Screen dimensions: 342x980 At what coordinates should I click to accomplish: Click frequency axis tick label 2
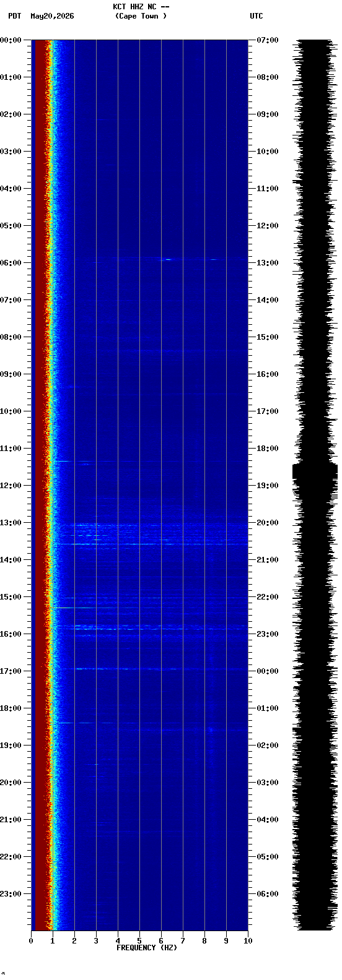click(74, 941)
